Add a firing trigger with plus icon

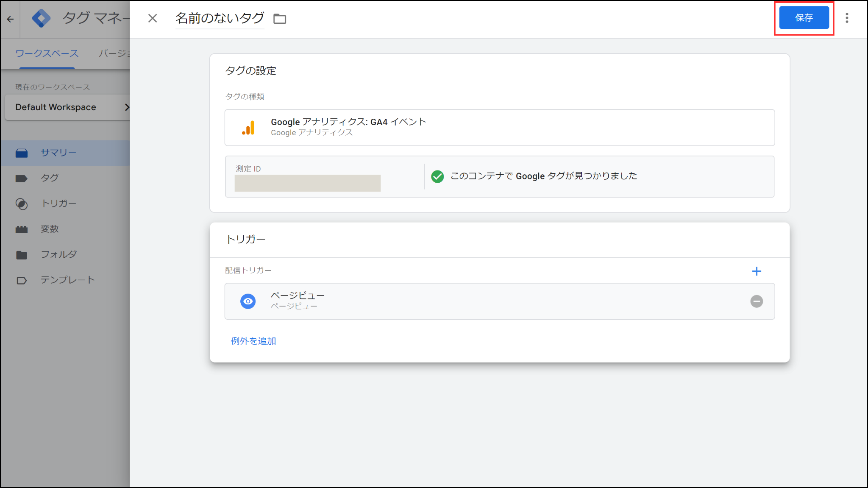click(757, 271)
